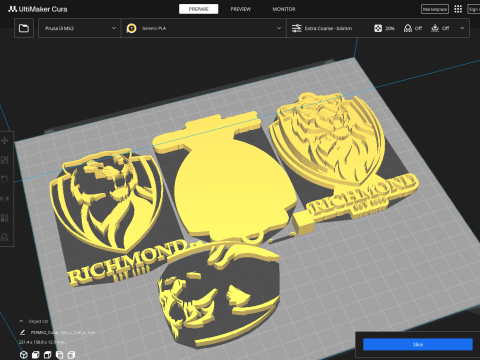Viewport: 480px width, 360px height.
Task: Expand the print settings panel chevron
Action: pyautogui.click(x=462, y=28)
